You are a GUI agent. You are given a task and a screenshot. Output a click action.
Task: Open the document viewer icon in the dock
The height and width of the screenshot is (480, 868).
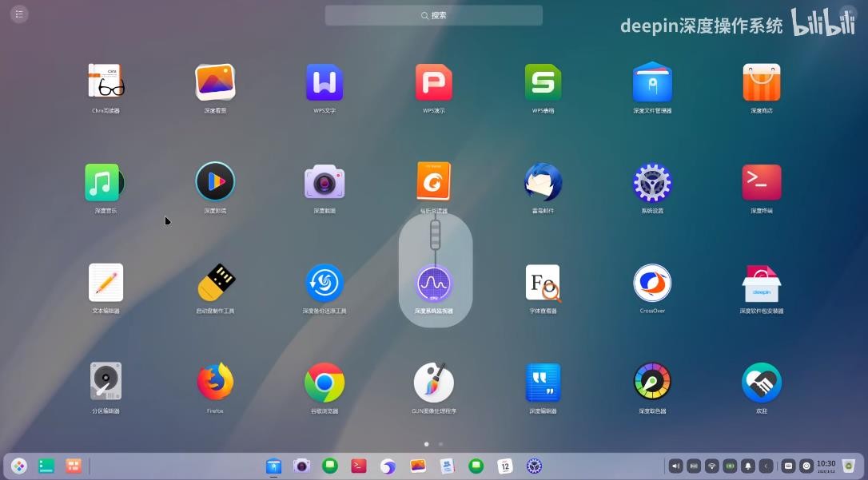(448, 466)
